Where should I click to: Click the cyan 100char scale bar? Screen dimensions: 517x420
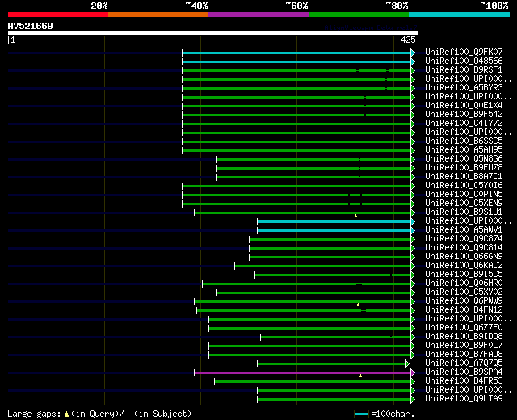pyautogui.click(x=361, y=414)
